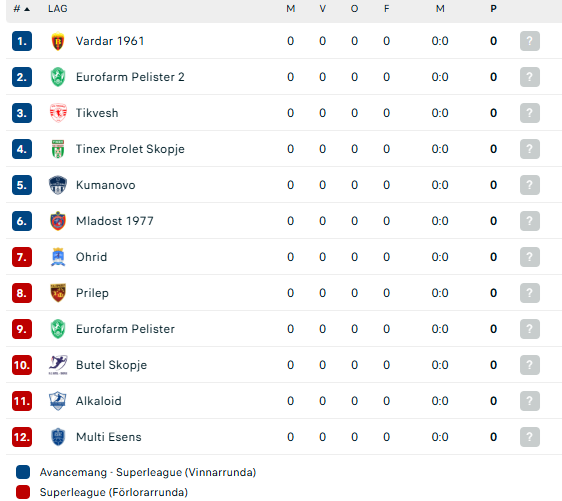Sort standings by P points column
Screen dimensions: 562x501
[494, 9]
